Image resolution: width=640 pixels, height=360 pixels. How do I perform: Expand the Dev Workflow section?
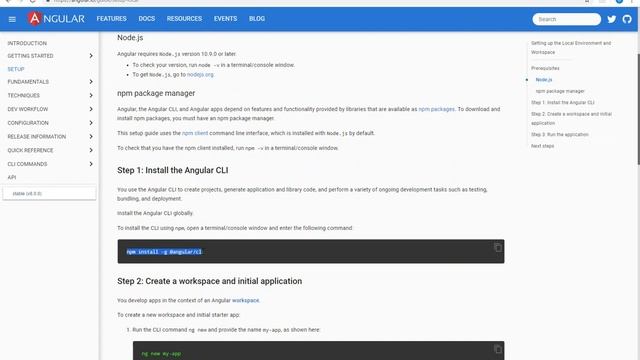coord(50,109)
